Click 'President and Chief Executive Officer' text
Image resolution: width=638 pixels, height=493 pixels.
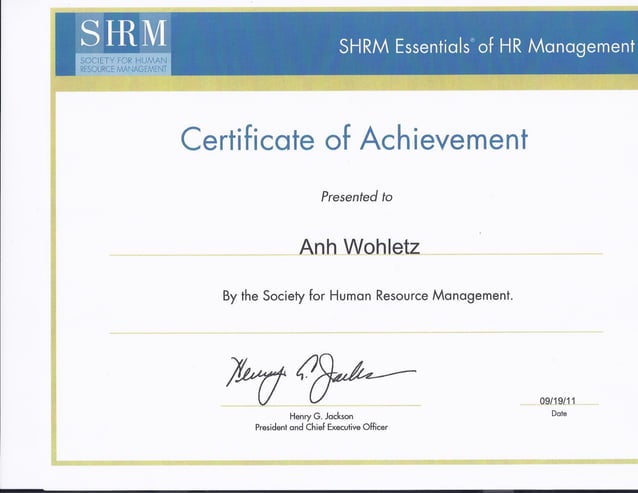321,427
